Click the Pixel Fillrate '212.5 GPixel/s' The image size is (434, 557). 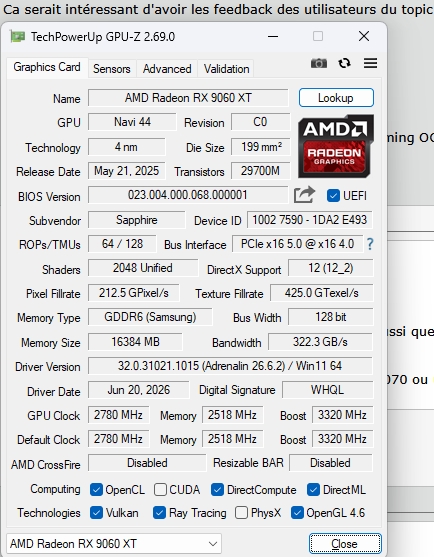134,293
